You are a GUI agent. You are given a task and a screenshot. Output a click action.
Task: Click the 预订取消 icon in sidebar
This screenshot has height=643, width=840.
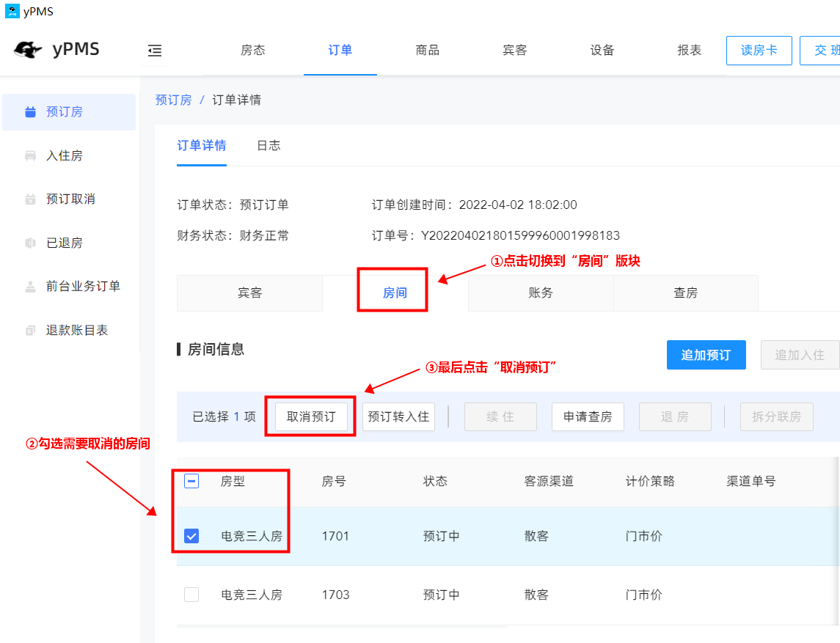(31, 199)
